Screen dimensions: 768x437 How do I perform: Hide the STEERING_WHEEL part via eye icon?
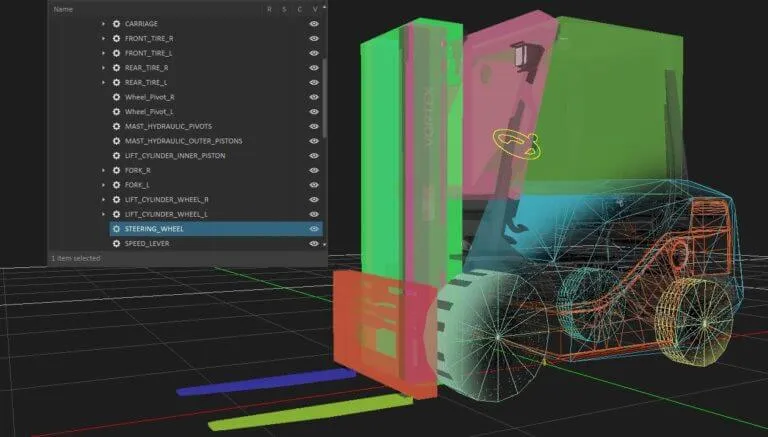point(314,229)
